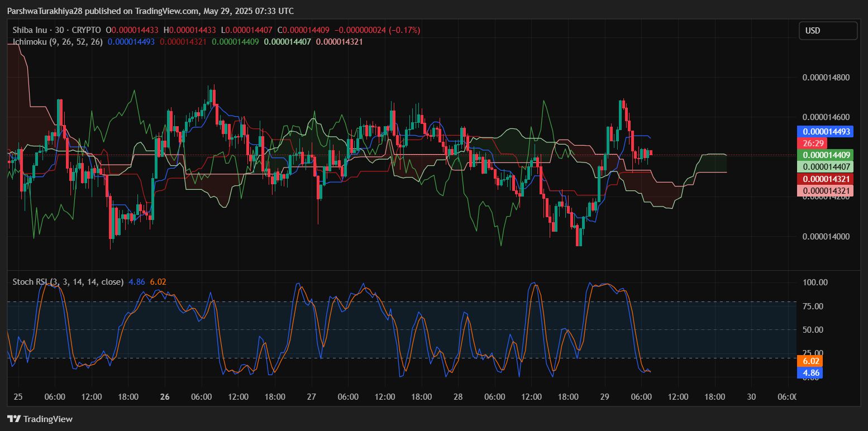The height and width of the screenshot is (431, 868).
Task: Click the 0.000014000 price axis tick
Action: (x=826, y=236)
